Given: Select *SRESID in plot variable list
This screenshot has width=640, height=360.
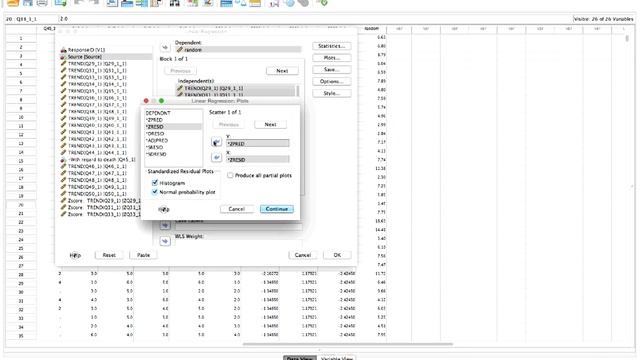Looking at the screenshot, I should tap(173, 147).
